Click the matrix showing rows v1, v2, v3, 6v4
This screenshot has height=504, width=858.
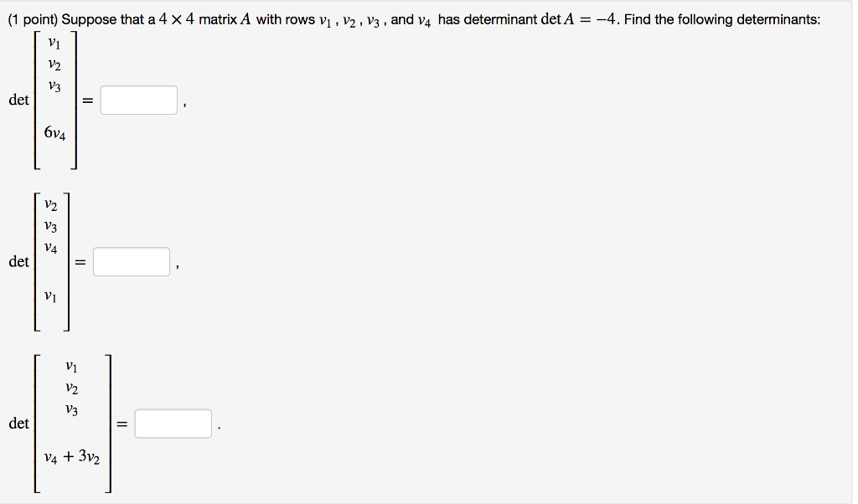click(x=54, y=100)
